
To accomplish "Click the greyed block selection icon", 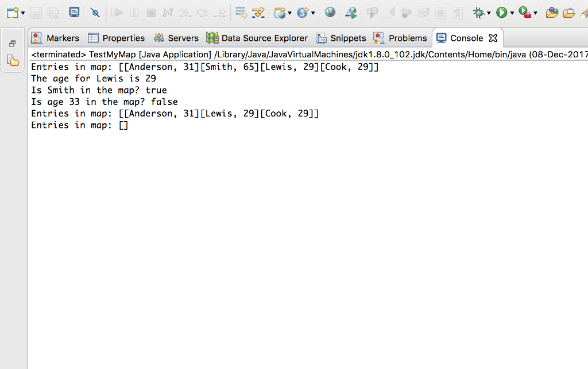I will click(440, 13).
